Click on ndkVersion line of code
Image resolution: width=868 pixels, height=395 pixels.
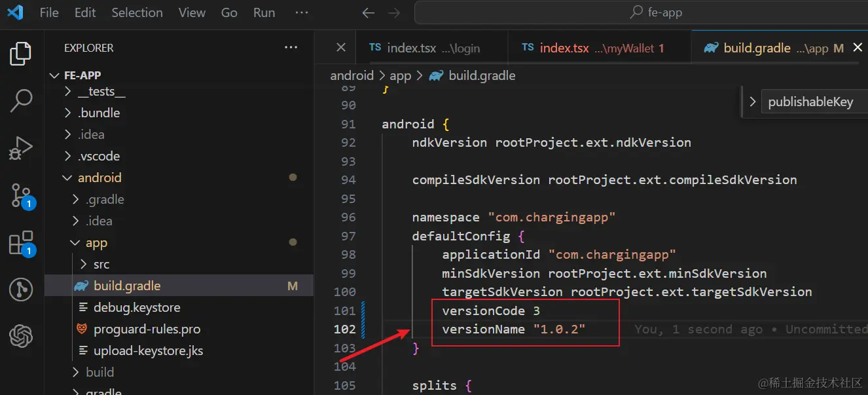[551, 142]
